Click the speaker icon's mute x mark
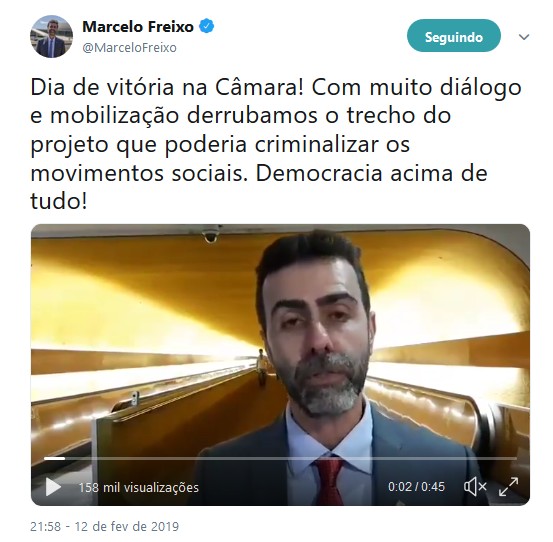The image size is (553, 542). coord(482,487)
